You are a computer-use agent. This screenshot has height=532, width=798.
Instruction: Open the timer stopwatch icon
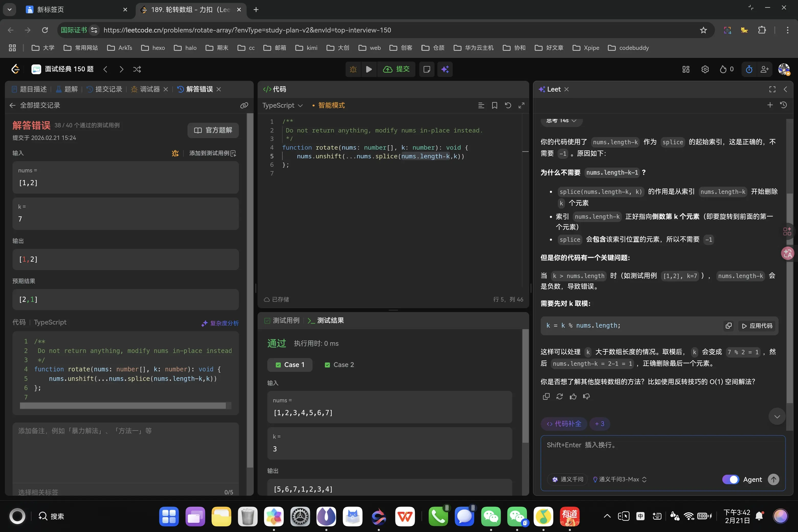(749, 69)
